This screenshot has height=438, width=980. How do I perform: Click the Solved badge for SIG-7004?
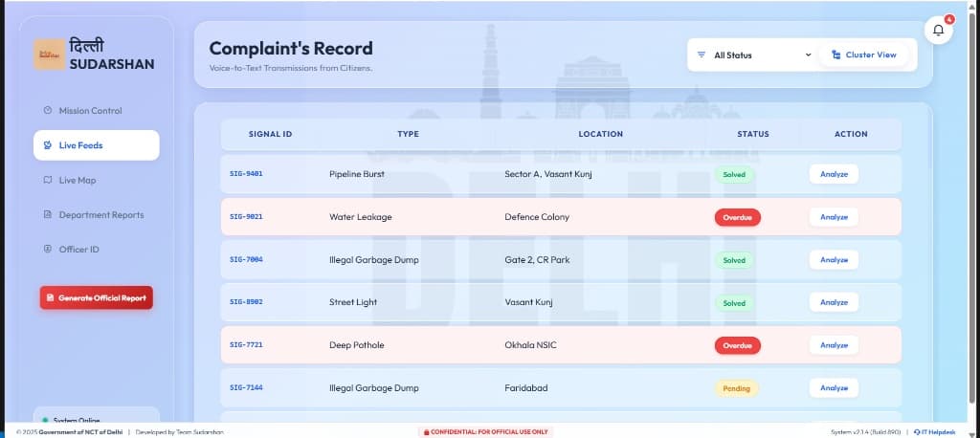pos(734,260)
